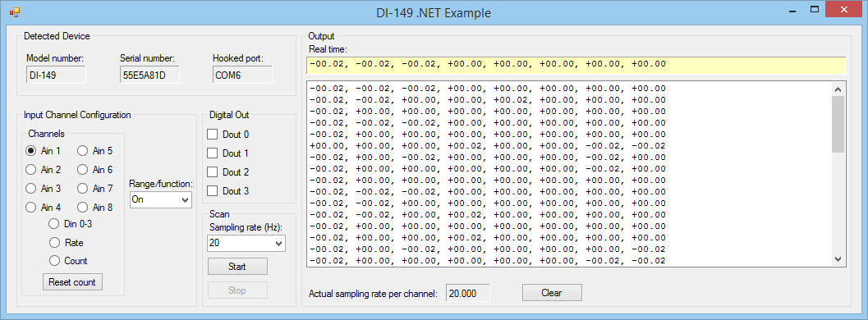Clear the output log
868x320 pixels.
[552, 293]
